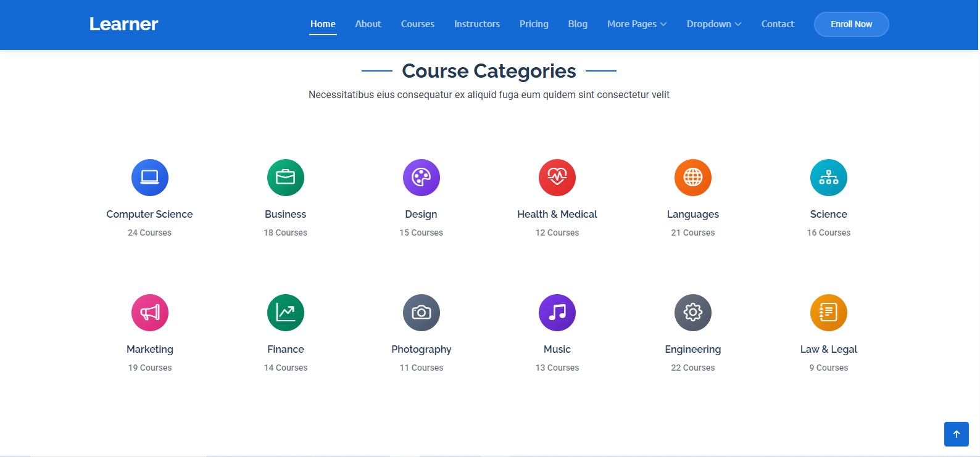Select the Business briefcase icon

(285, 178)
